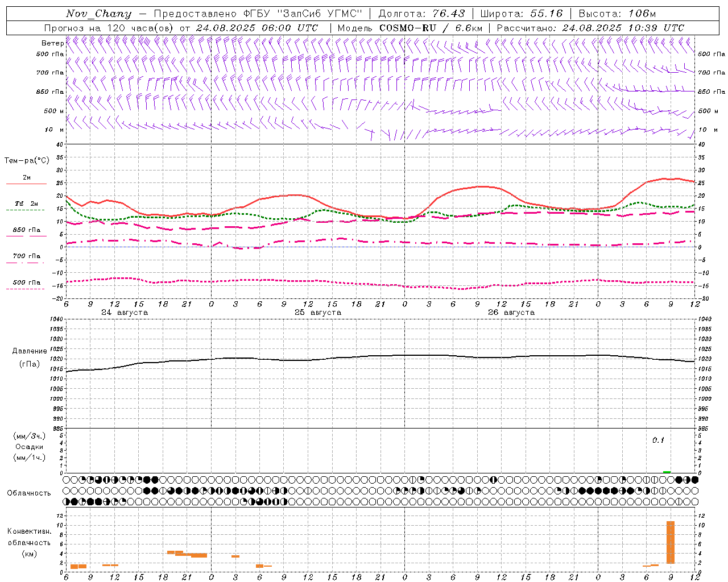This screenshot has width=728, height=582.
Task: Click the tall orange convective cloud bar
Action: click(x=671, y=542)
